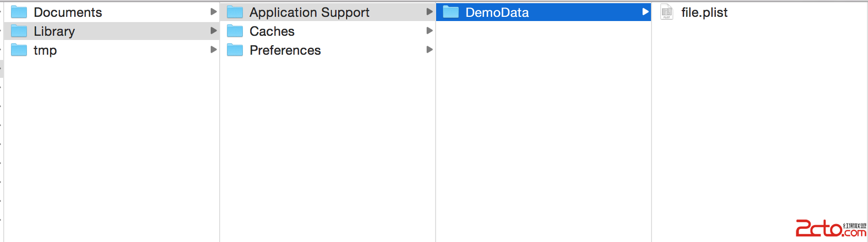This screenshot has width=868, height=242.
Task: Click the Library folder icon
Action: pyautogui.click(x=19, y=31)
